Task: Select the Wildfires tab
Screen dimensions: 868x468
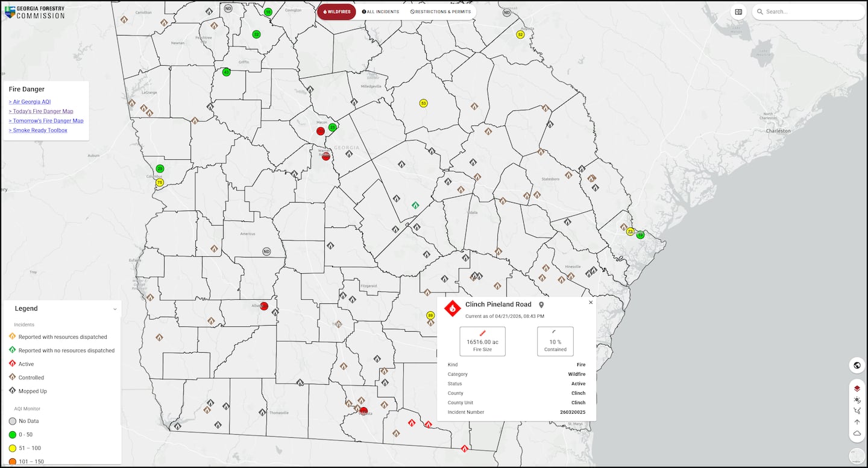Action: (336, 11)
